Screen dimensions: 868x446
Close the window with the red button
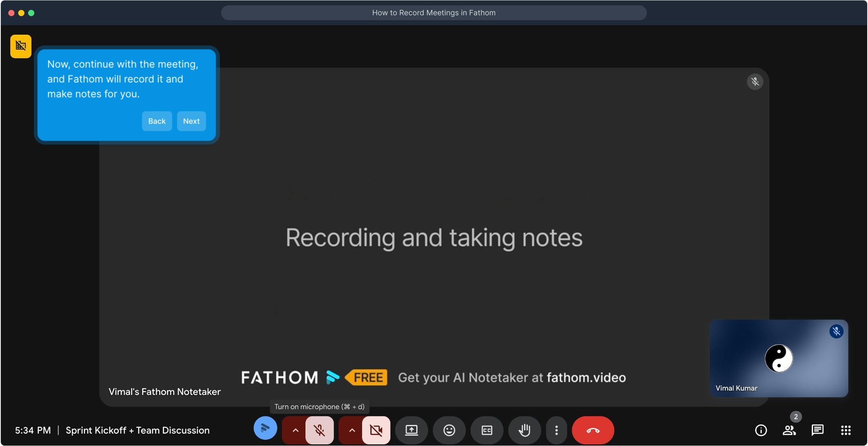(x=12, y=13)
